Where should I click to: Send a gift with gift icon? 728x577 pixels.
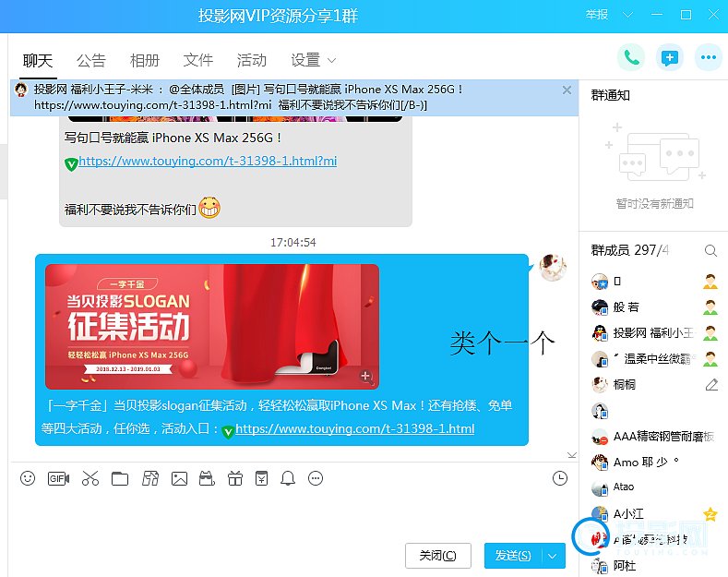[x=235, y=478]
